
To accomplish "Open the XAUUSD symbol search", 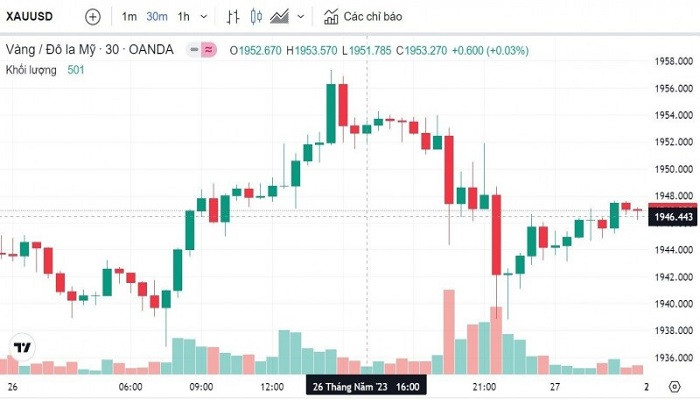I will 29,17.
